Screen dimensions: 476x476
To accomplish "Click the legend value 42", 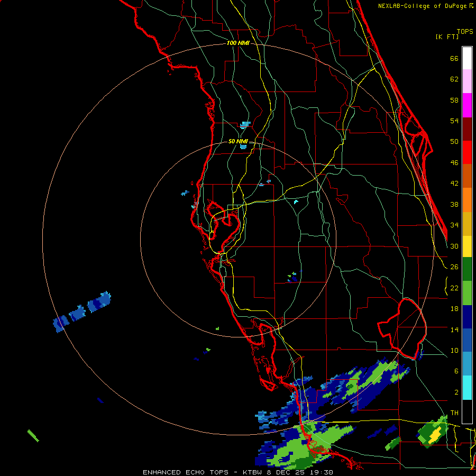I will click(454, 184).
